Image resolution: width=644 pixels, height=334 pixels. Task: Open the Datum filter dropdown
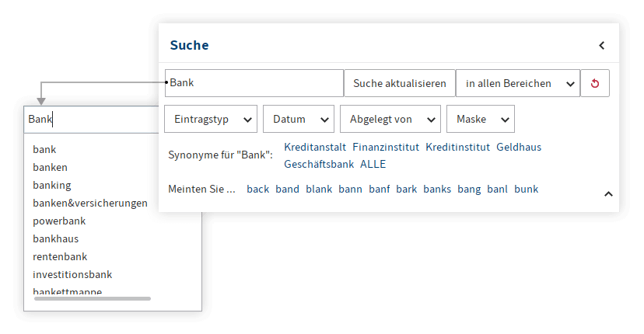pos(299,119)
